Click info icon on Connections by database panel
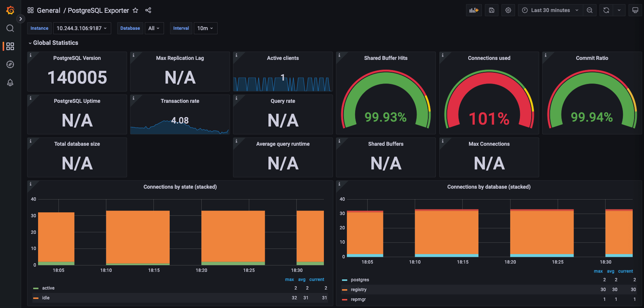This screenshot has width=644, height=308. pyautogui.click(x=339, y=184)
